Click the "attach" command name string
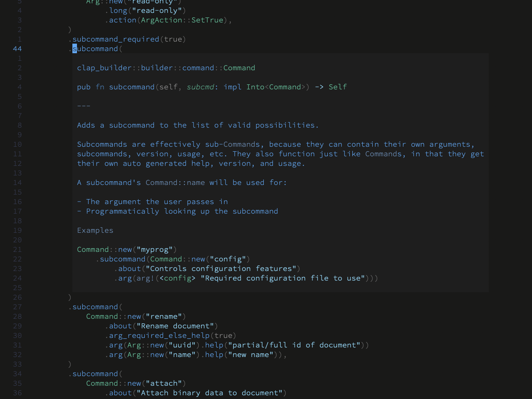532x399 pixels. (x=163, y=384)
